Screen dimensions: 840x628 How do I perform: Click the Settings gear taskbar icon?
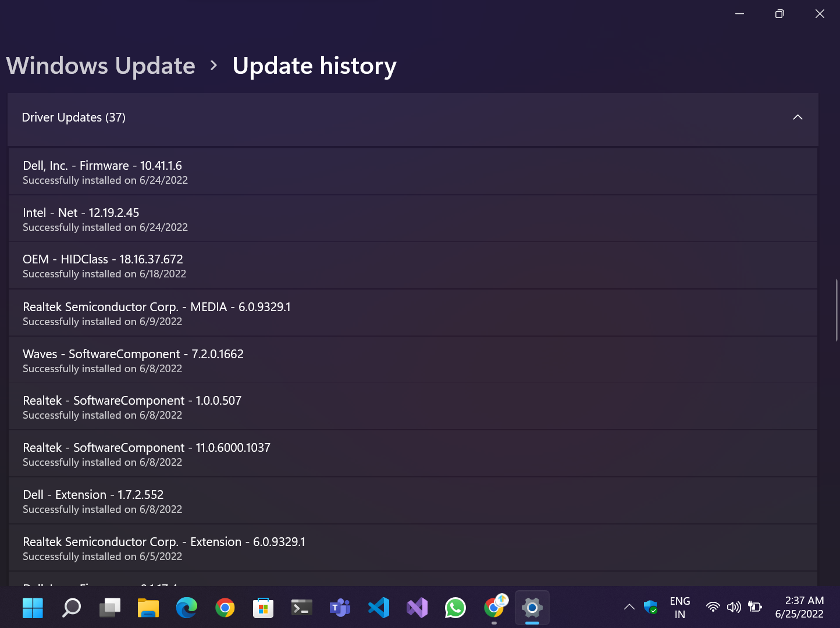532,608
